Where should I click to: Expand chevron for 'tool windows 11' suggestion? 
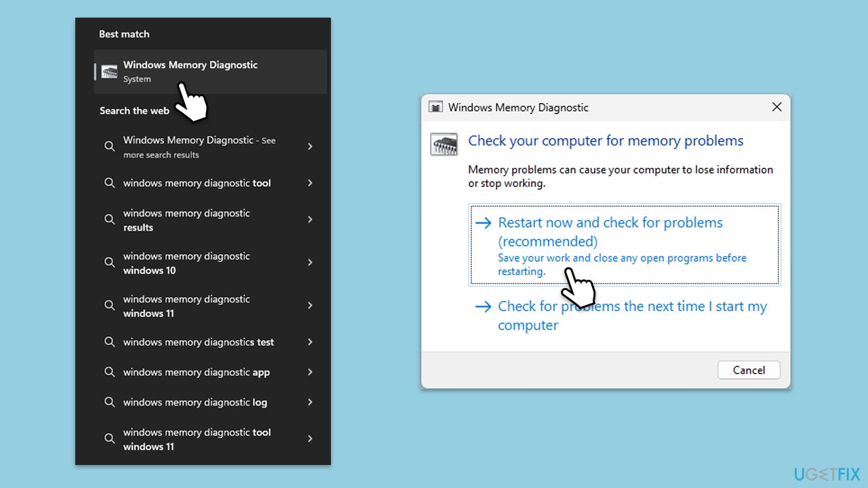[x=310, y=439]
